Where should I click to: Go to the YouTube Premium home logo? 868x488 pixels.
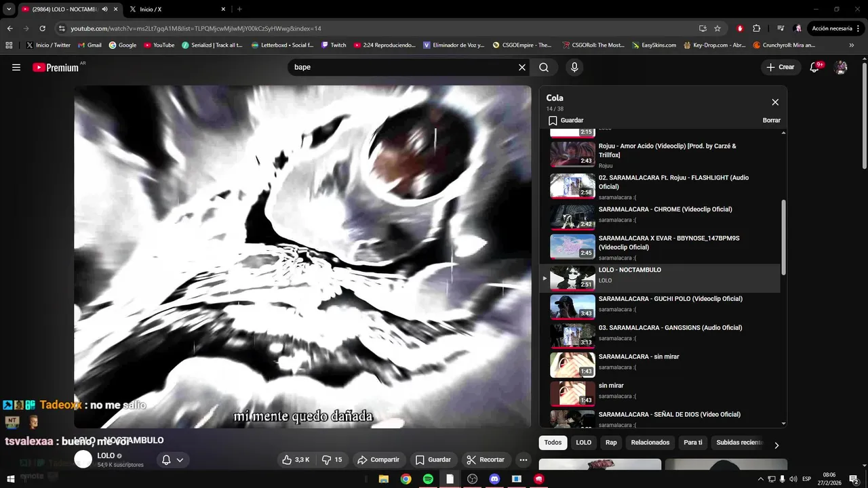pyautogui.click(x=56, y=67)
